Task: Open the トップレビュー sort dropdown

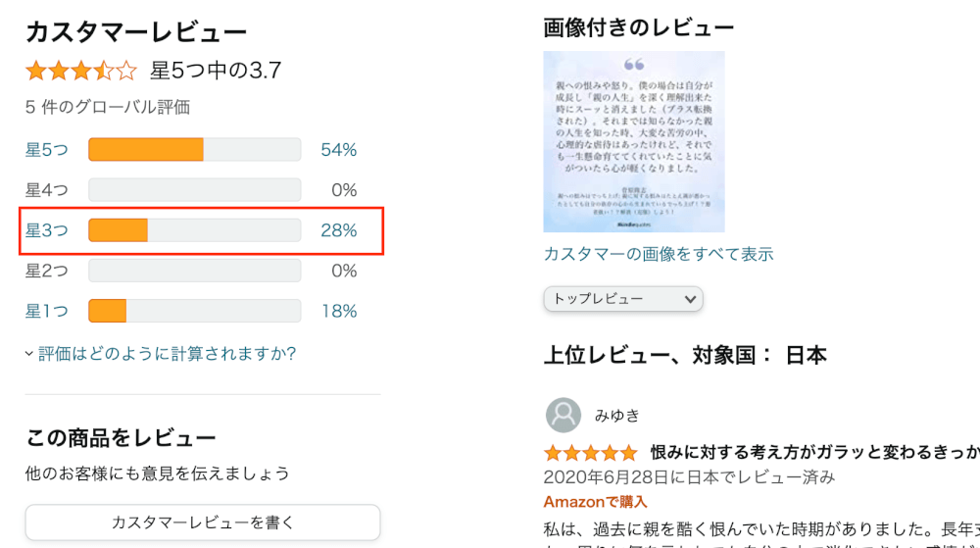Action: coord(623,298)
